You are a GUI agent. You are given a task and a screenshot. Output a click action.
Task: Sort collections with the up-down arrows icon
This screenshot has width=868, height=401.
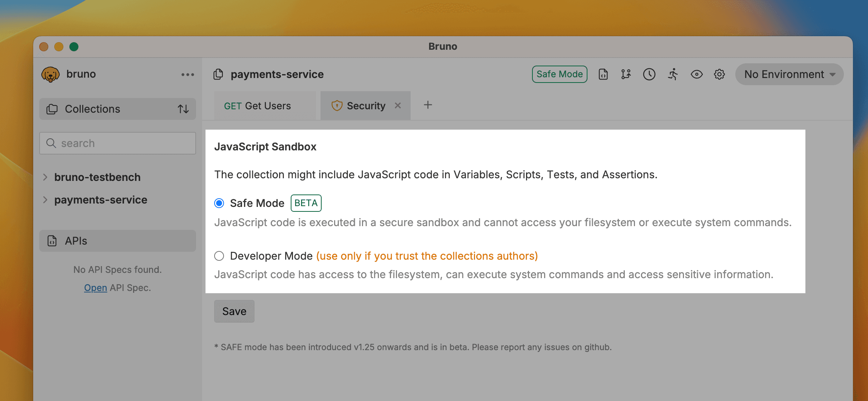(x=183, y=109)
